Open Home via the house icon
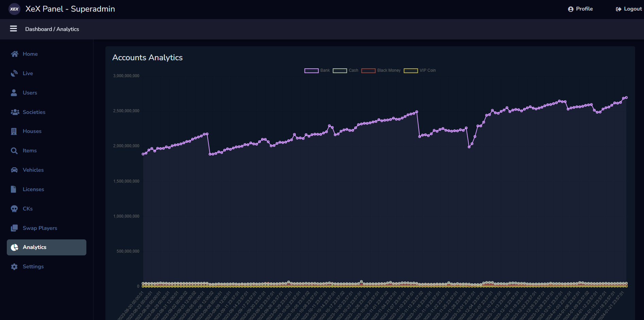Image resolution: width=644 pixels, height=320 pixels. (14, 54)
